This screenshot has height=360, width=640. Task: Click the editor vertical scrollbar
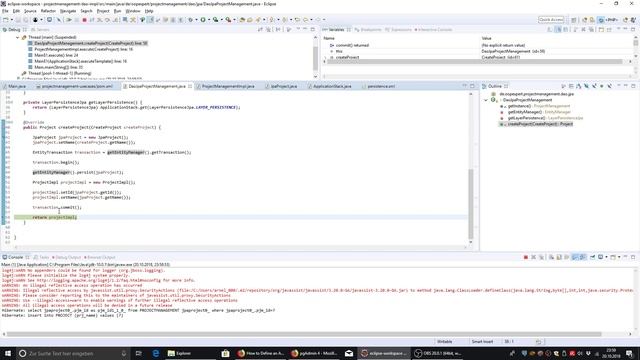coord(471,204)
